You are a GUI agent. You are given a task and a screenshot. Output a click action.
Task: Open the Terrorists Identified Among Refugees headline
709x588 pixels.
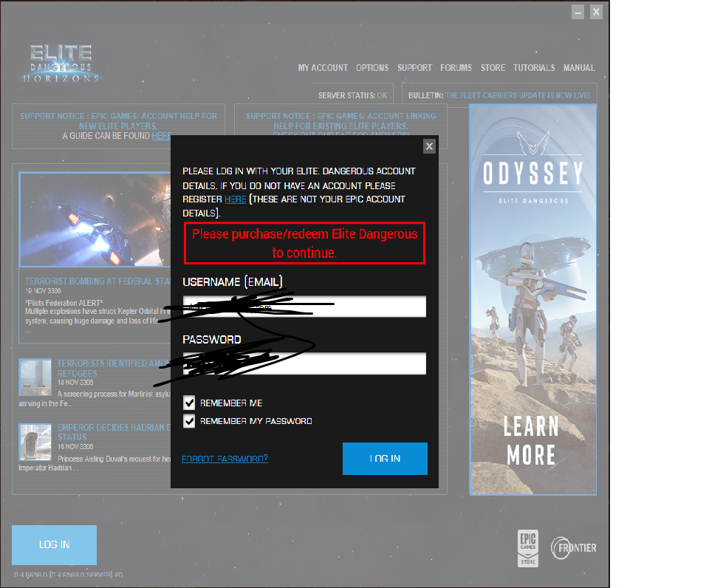click(x=114, y=368)
